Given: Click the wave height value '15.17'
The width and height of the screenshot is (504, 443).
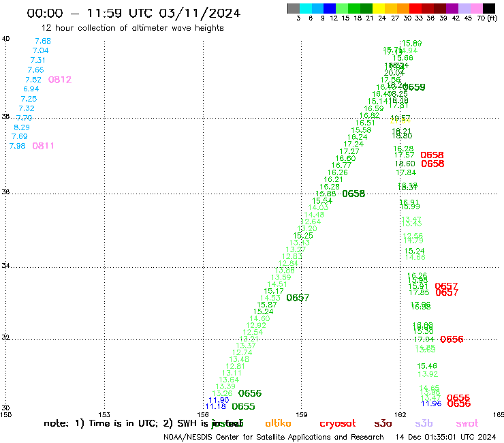Looking at the screenshot, I should (274, 291).
